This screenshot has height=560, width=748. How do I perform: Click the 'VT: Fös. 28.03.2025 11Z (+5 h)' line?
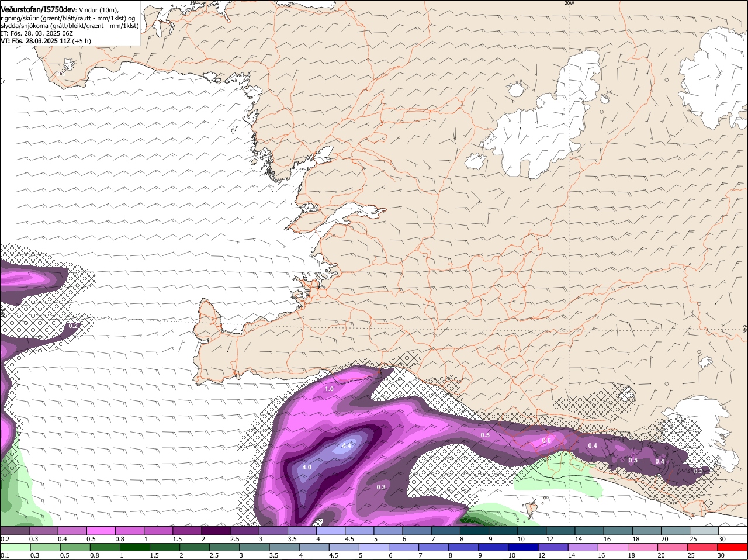point(46,41)
